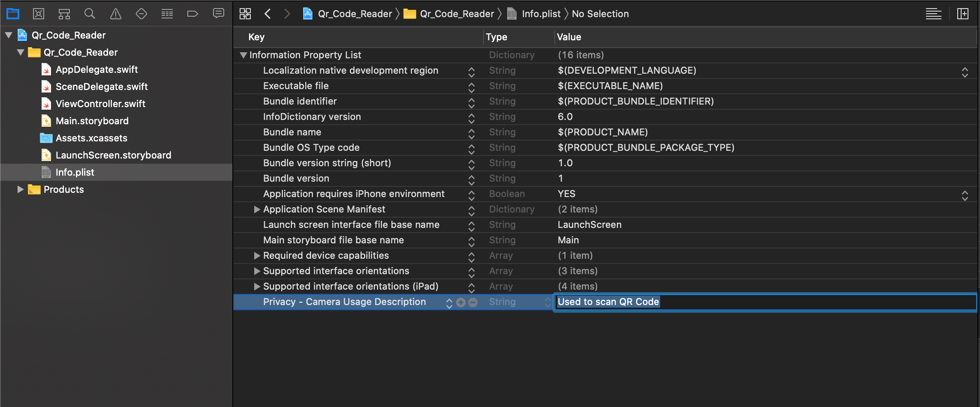This screenshot has width=980, height=407.
Task: Open the Report navigator speech bubble icon
Action: (219, 14)
